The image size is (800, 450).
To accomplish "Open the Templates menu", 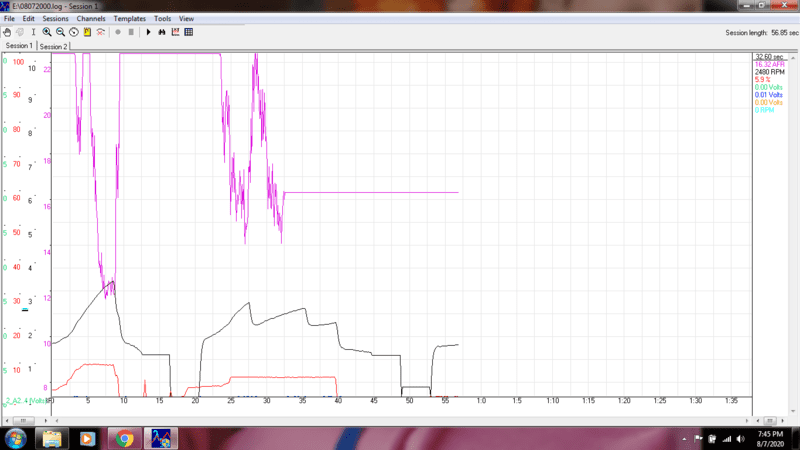I will pos(129,19).
